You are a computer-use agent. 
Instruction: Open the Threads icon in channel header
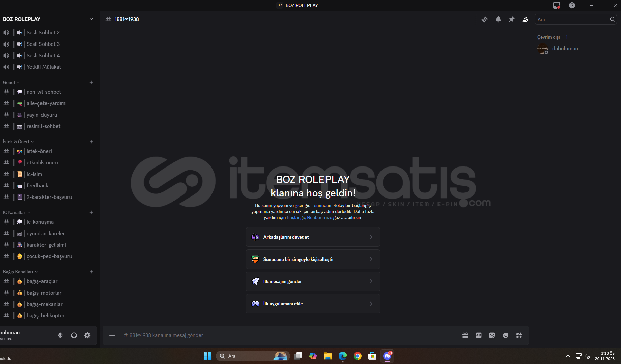485,19
